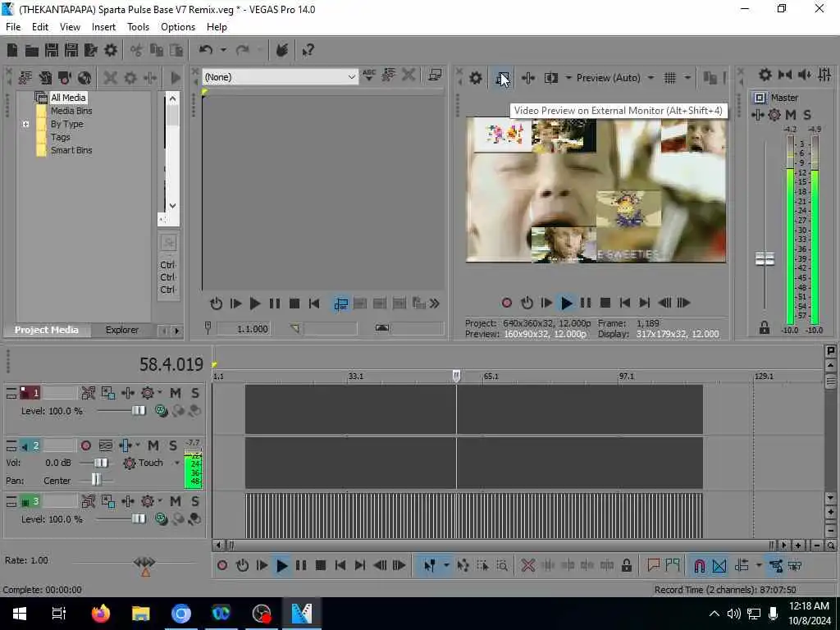Open the Edit menu
Image resolution: width=840 pixels, height=630 pixels.
[x=40, y=27]
